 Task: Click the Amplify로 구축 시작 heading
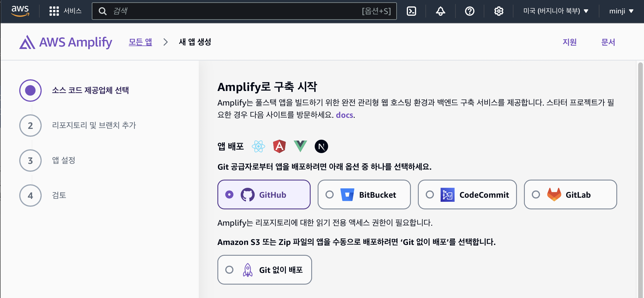click(x=267, y=87)
